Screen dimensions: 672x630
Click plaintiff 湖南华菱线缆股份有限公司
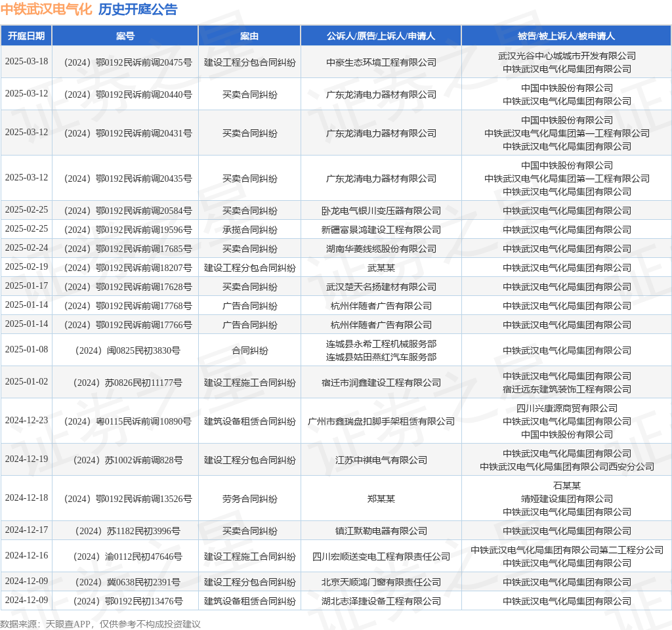coord(381,249)
